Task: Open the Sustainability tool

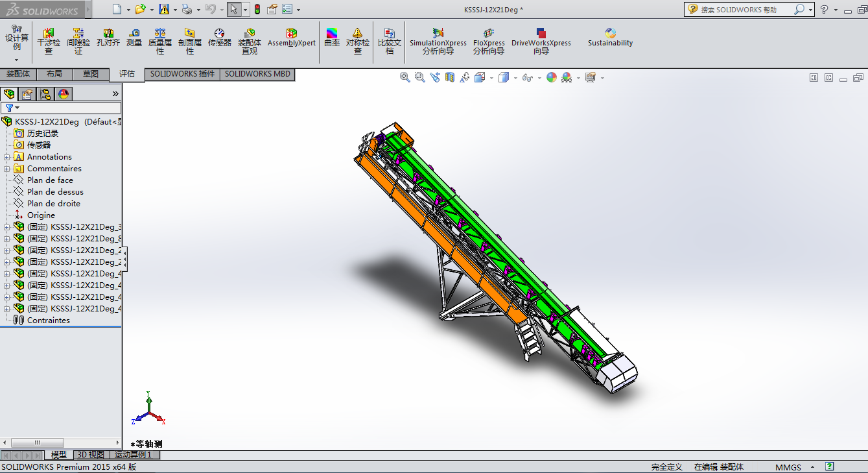Action: tap(610, 38)
